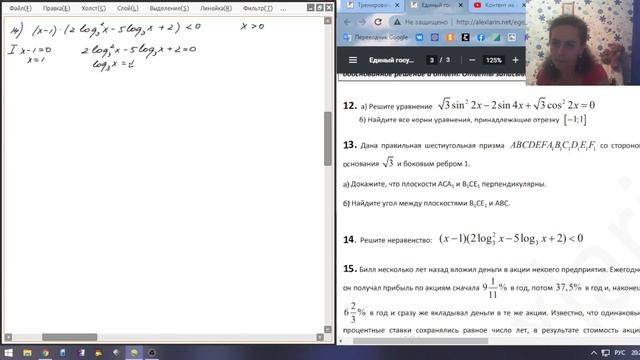Close the Тренирово… browser tab
This screenshot has width=640, height=360.
[397, 5]
